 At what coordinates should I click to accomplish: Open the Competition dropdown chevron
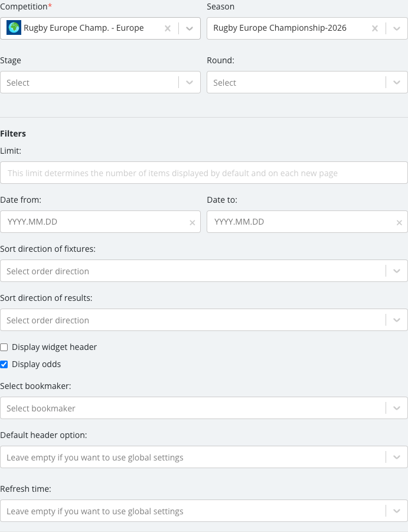pyautogui.click(x=190, y=28)
